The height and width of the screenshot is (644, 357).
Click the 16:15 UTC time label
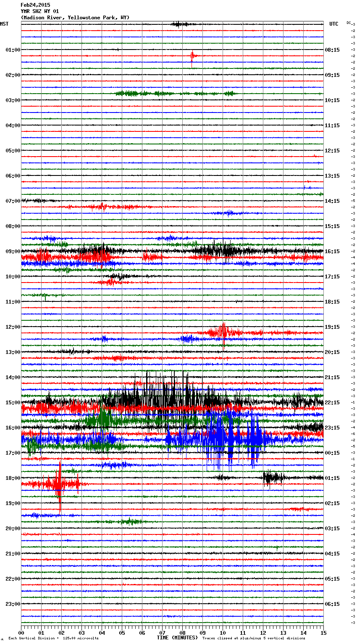point(332,251)
